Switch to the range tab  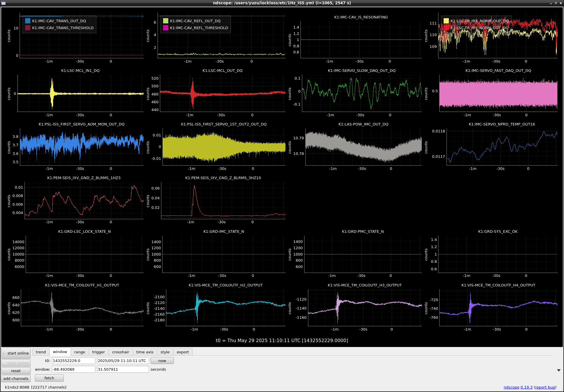point(80,352)
